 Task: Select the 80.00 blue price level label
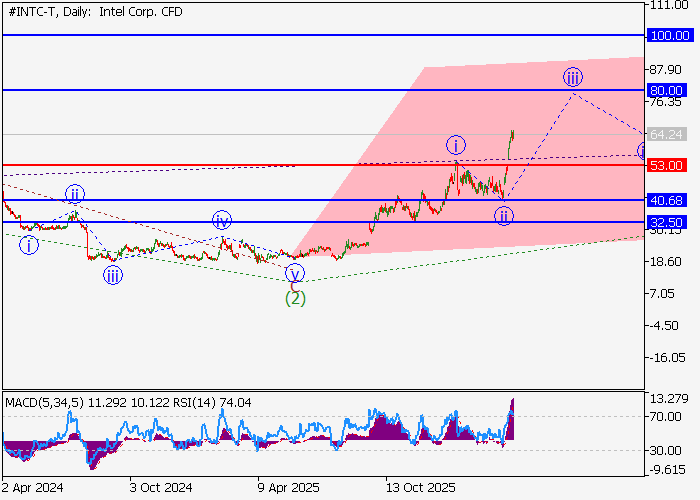666,91
